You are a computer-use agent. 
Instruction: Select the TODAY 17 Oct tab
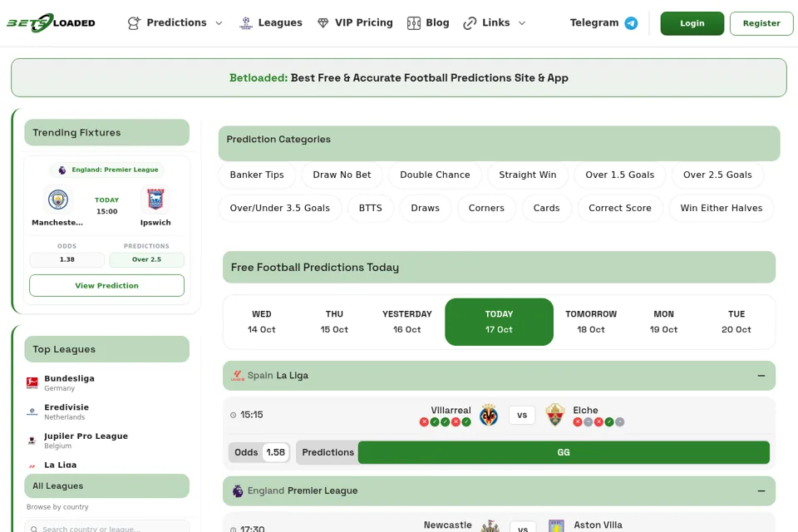tap(500, 322)
